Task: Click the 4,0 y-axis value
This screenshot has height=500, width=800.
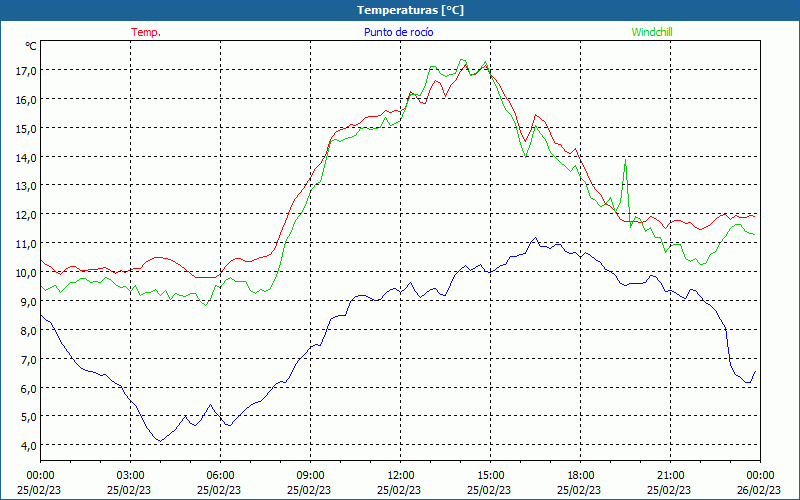Action: [28, 446]
